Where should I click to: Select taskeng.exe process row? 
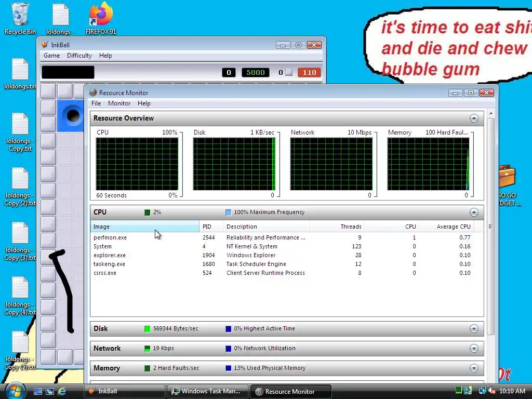[282, 264]
